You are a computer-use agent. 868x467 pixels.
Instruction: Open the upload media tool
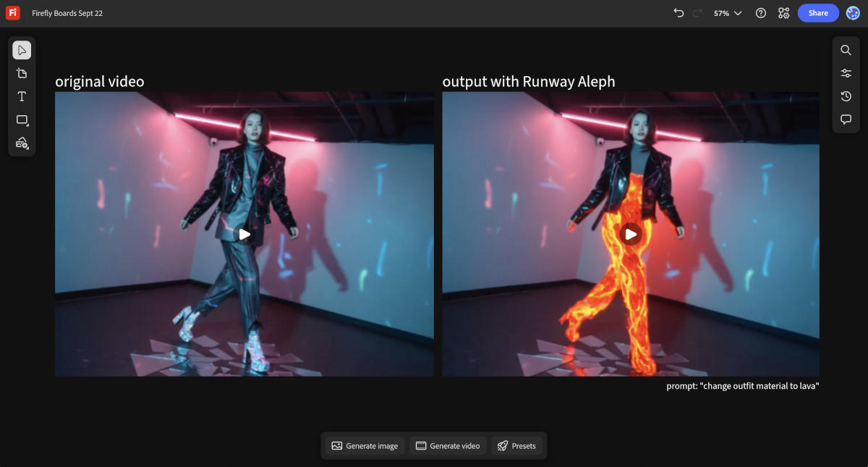pos(22,143)
